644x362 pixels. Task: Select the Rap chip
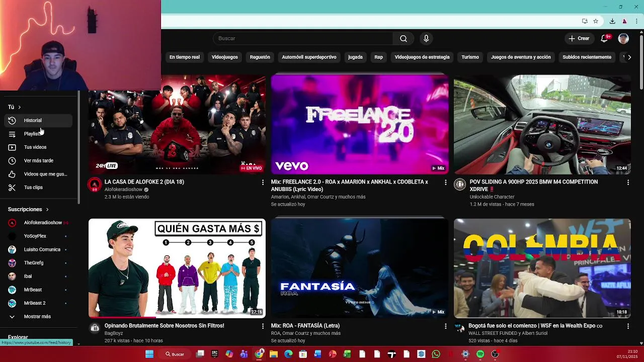click(x=379, y=57)
